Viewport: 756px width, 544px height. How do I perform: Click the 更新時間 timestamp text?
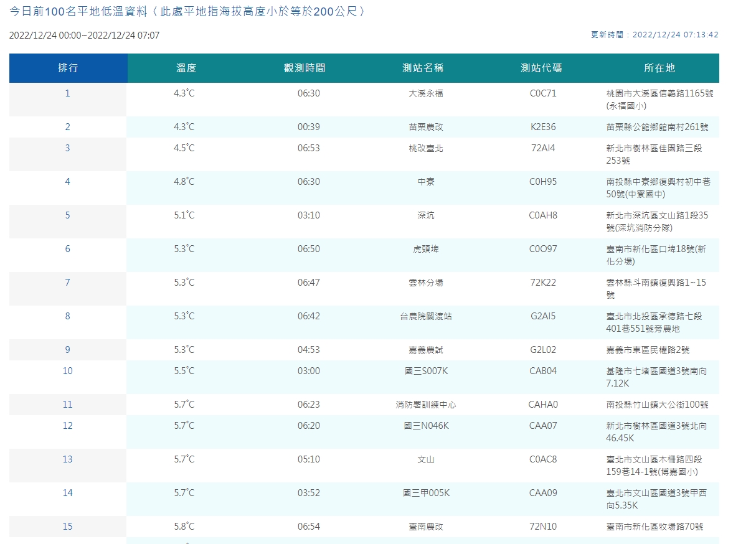click(654, 35)
